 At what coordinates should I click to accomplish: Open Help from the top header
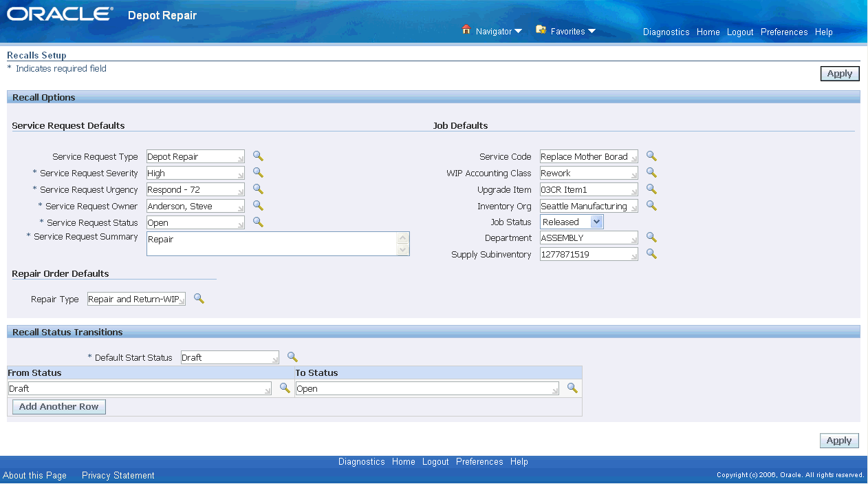[824, 32]
